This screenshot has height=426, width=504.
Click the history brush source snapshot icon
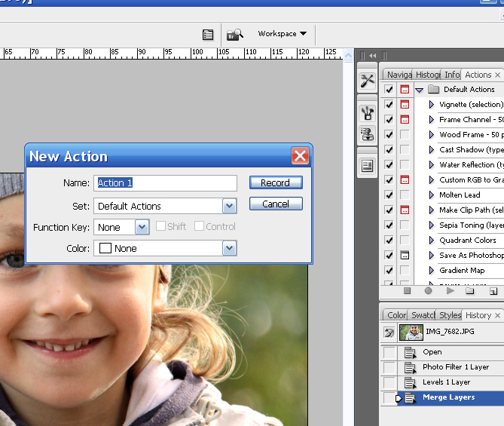(x=389, y=332)
